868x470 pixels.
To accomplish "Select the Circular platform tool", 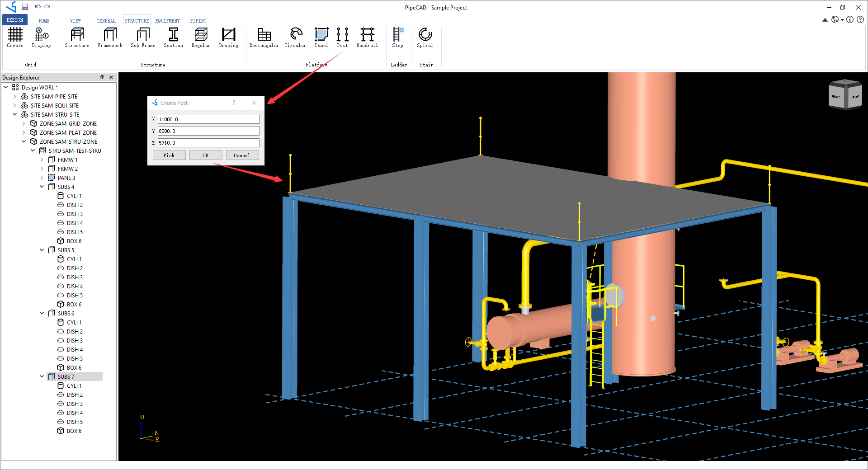I will [x=295, y=38].
